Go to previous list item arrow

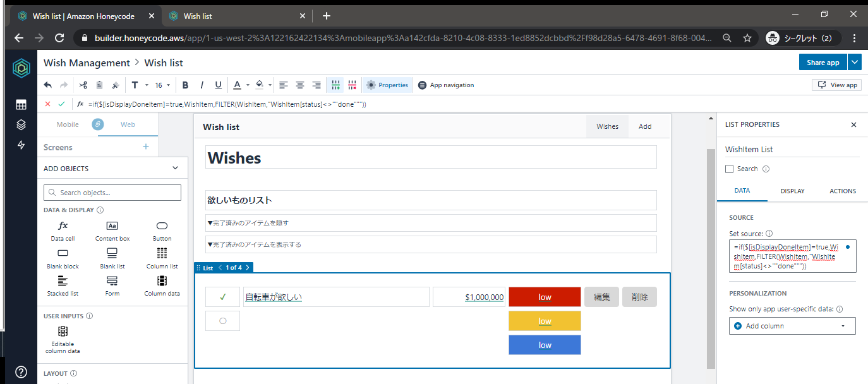point(220,268)
